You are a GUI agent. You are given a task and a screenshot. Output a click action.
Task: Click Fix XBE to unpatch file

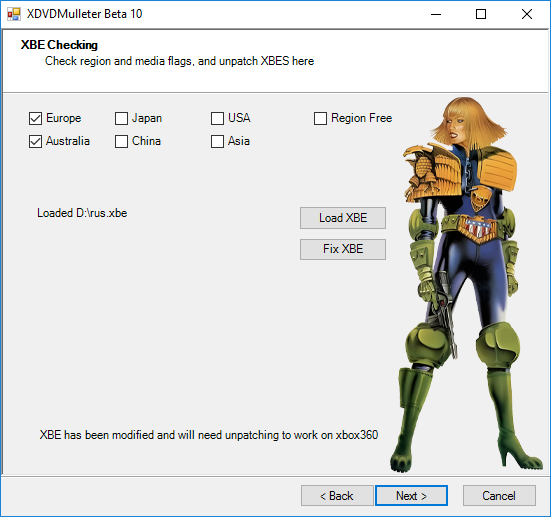pyautogui.click(x=343, y=249)
